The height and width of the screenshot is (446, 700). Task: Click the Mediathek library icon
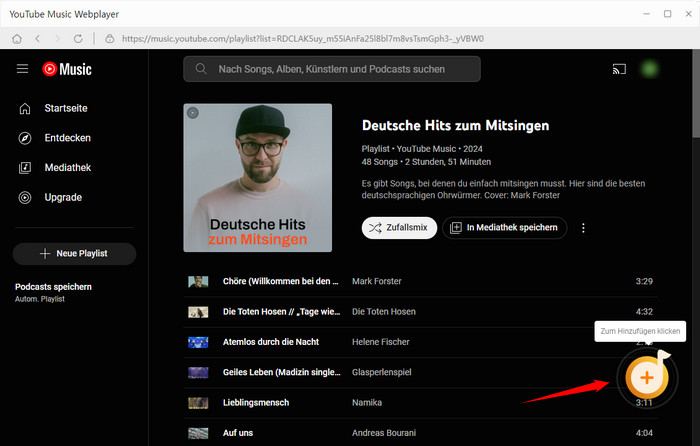pyautogui.click(x=25, y=168)
